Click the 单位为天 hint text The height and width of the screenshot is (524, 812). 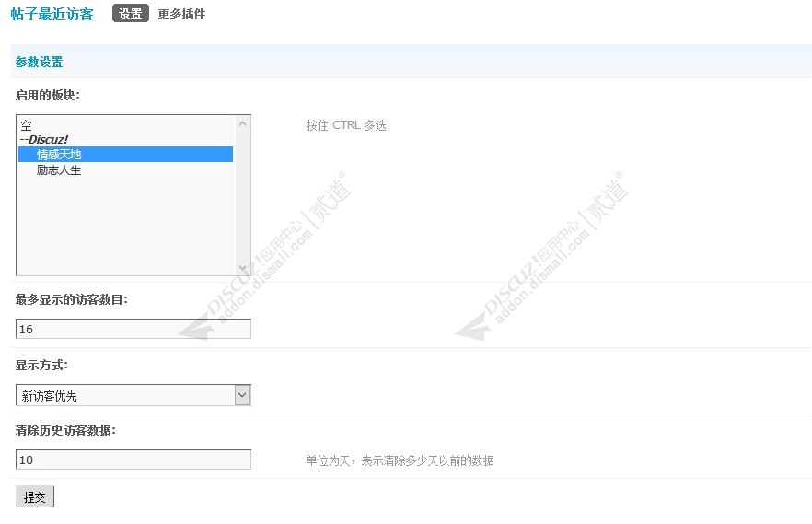[400, 460]
